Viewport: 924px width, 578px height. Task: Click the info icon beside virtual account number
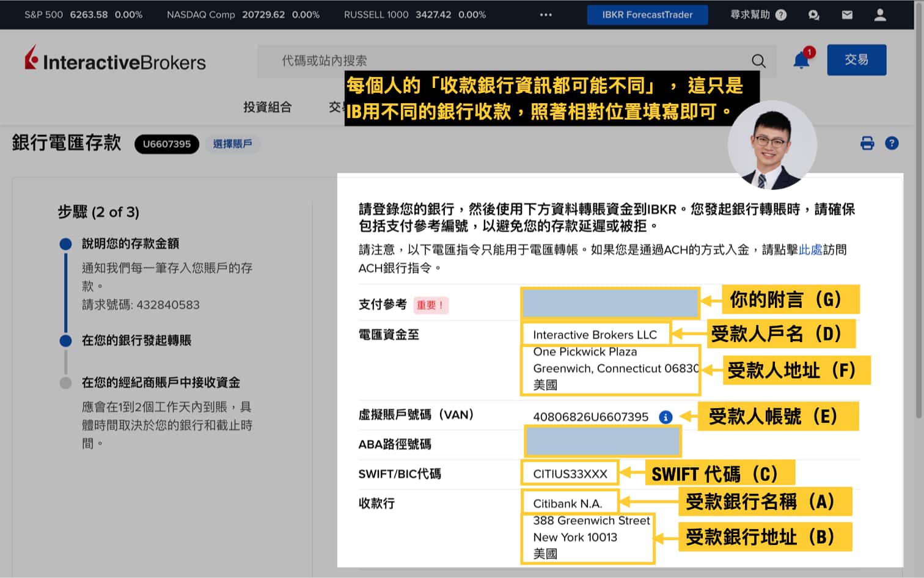coord(665,417)
